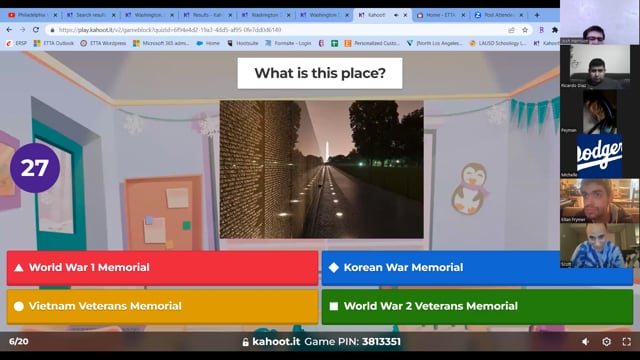The height and width of the screenshot is (360, 640).
Task: Close the Home - ETTA tab
Action: coord(463,15)
